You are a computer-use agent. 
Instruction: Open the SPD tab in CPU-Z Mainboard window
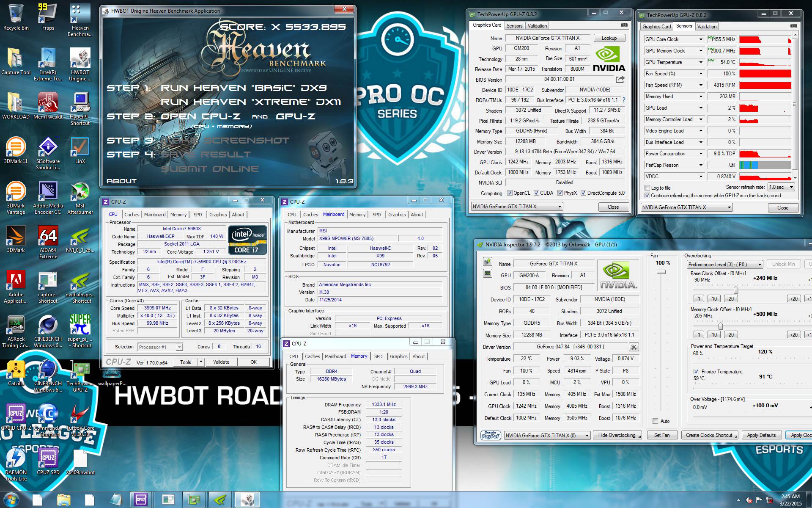coord(376,215)
